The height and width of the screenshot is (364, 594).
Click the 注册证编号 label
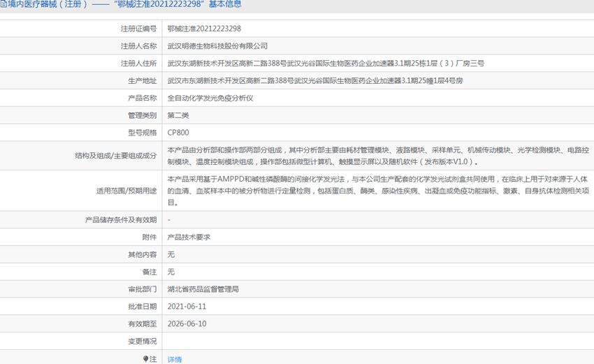[138, 29]
